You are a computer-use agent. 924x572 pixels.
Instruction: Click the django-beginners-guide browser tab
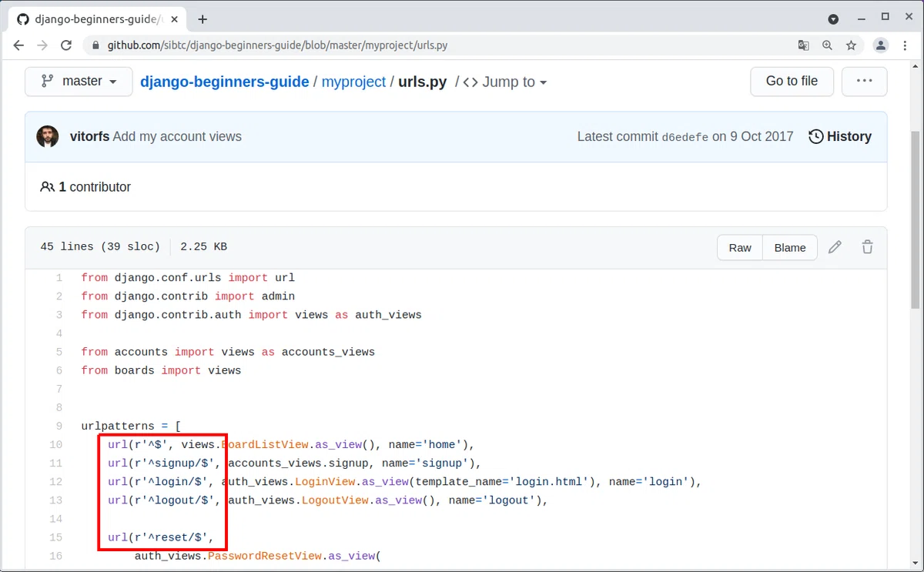98,18
